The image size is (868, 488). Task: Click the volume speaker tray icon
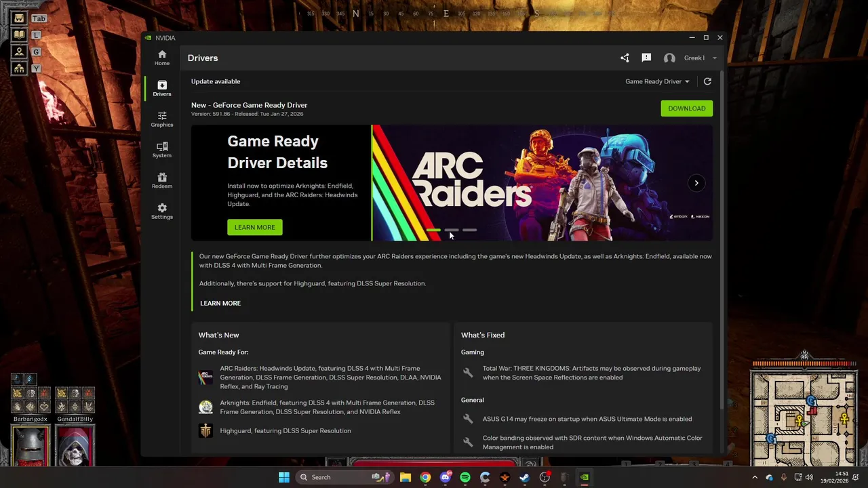pos(809,477)
